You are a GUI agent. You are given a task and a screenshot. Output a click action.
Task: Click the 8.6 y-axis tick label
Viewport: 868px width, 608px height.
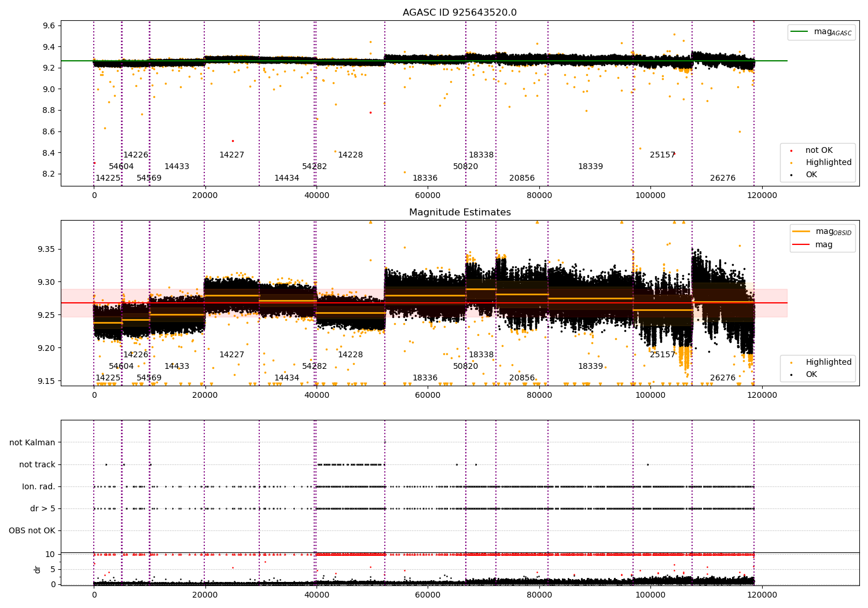point(49,132)
